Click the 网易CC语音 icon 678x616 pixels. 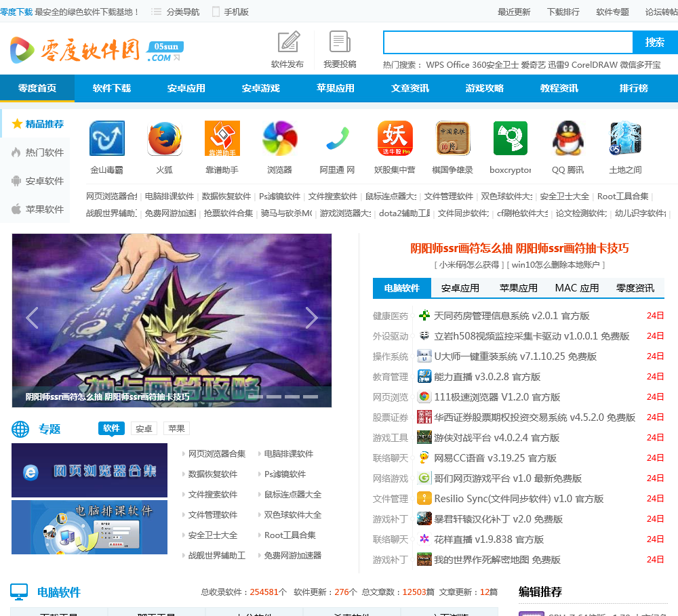click(424, 458)
